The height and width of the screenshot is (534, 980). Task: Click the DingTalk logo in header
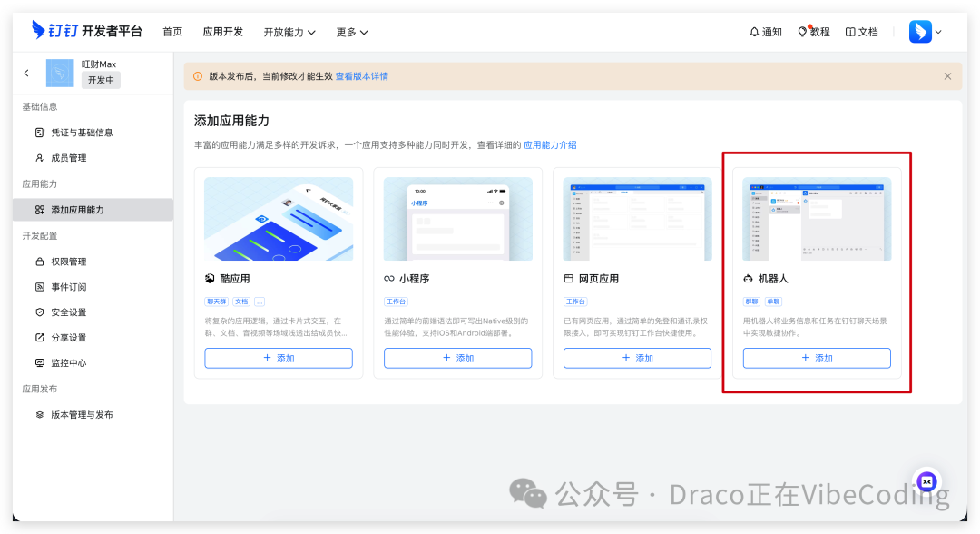(x=87, y=31)
